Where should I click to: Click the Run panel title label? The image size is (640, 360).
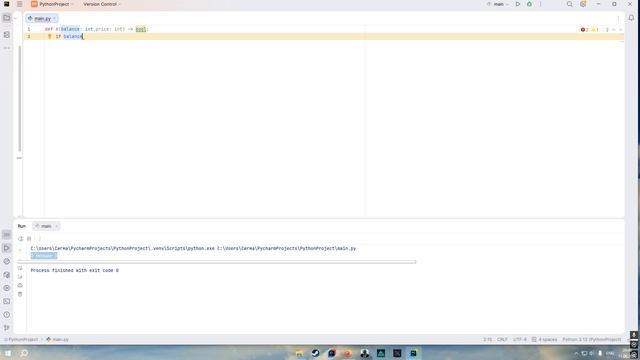(x=22, y=226)
